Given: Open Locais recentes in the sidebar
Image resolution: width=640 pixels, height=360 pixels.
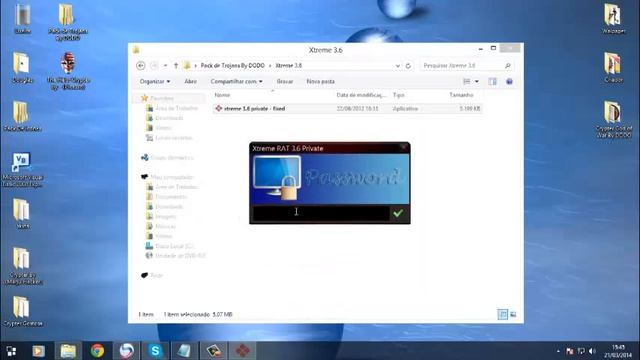Looking at the screenshot, I should [x=173, y=138].
